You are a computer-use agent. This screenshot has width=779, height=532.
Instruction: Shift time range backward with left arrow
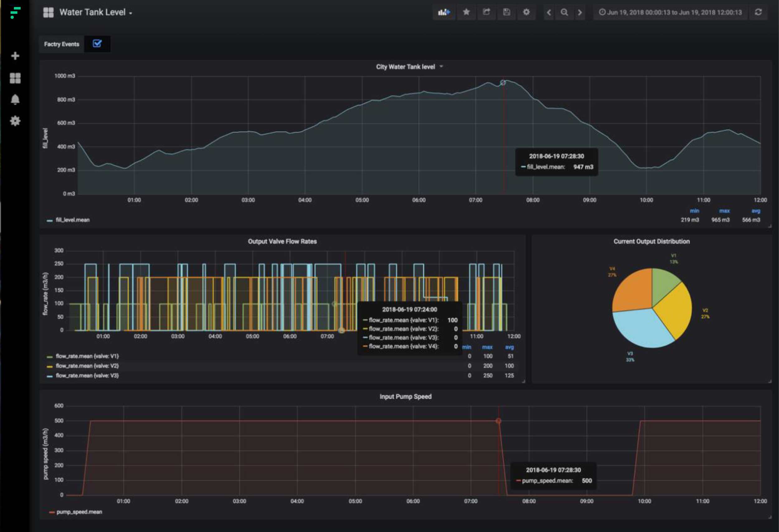click(x=549, y=12)
